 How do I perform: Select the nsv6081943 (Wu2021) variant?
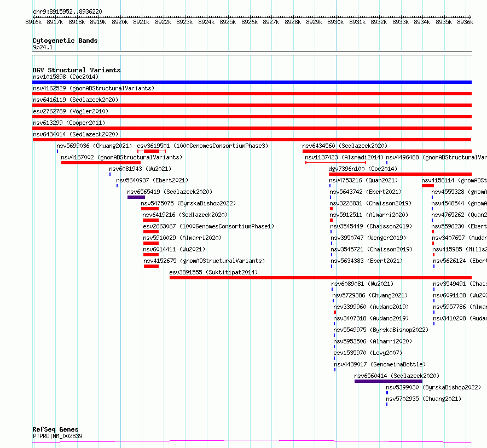[140, 169]
